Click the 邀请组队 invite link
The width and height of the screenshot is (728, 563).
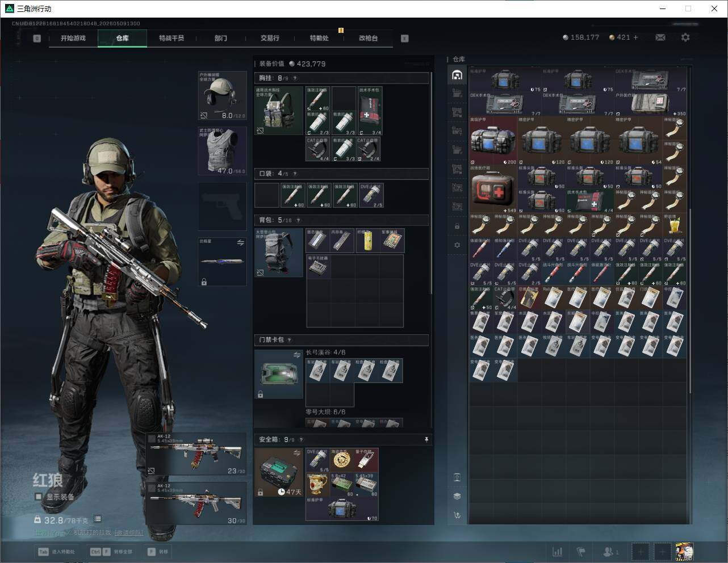[x=128, y=532]
